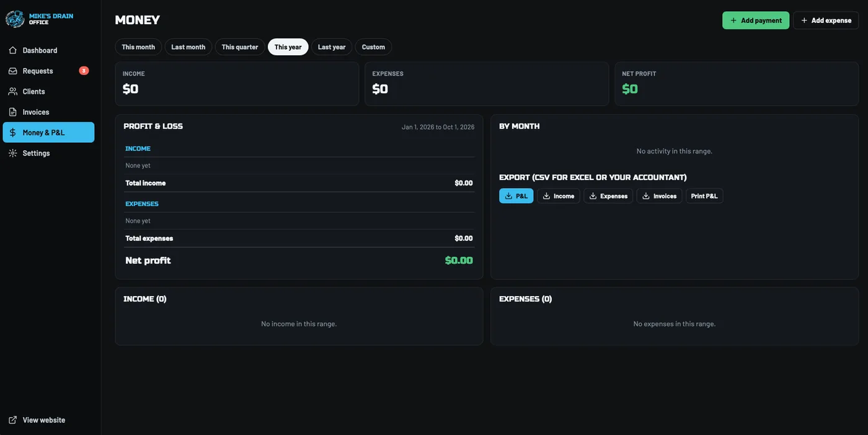Choose the Custom date range
Screen dimensions: 868x435
coord(373,47)
